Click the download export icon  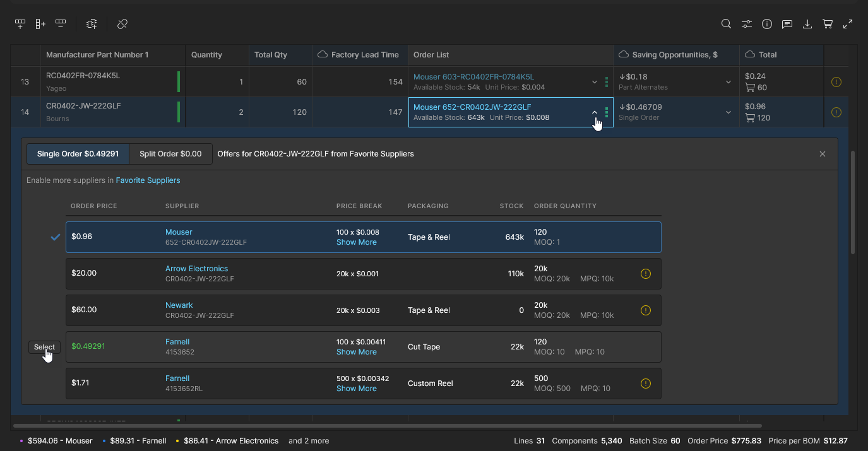point(807,24)
